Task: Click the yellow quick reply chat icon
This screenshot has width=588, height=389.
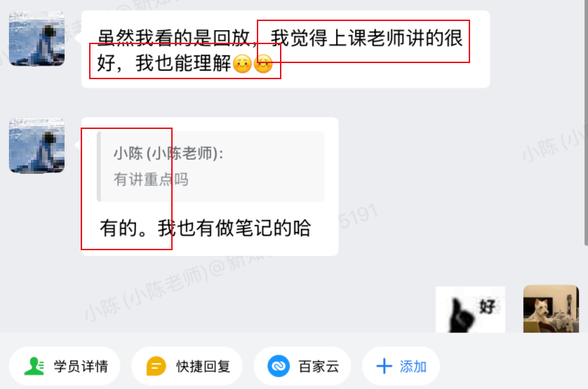Action: pyautogui.click(x=156, y=366)
